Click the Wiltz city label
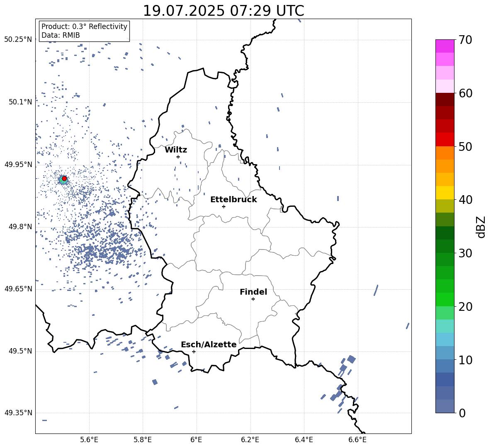Viewport: 491px width, 448px height. [176, 150]
